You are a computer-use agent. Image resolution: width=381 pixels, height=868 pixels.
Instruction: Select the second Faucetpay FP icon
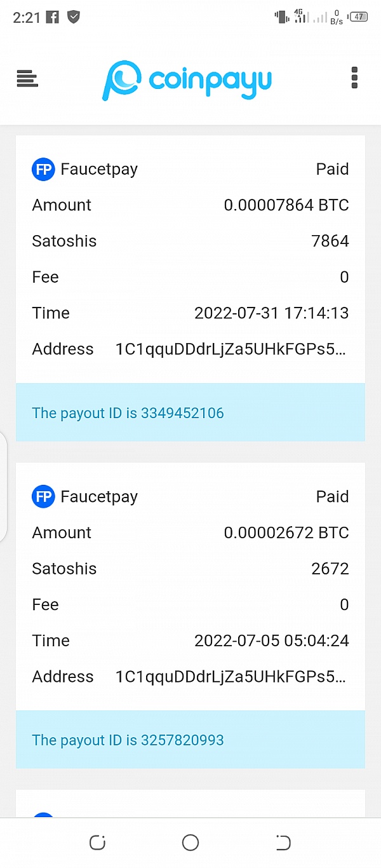pyautogui.click(x=43, y=496)
